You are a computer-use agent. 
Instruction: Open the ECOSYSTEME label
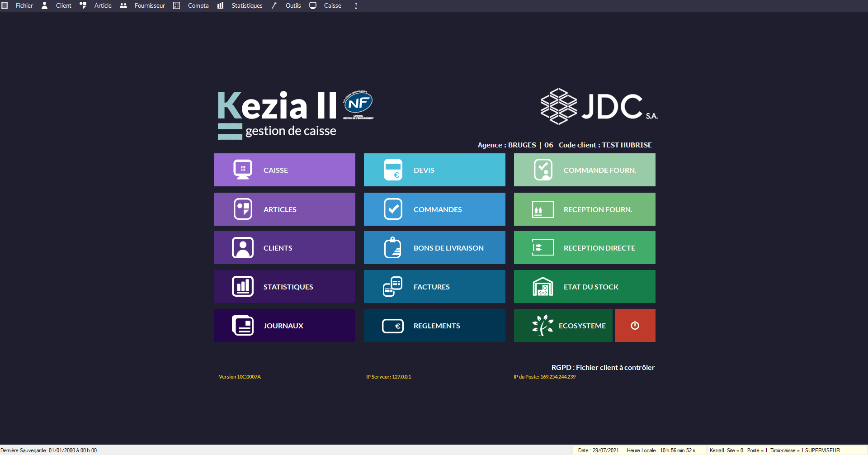coord(582,326)
